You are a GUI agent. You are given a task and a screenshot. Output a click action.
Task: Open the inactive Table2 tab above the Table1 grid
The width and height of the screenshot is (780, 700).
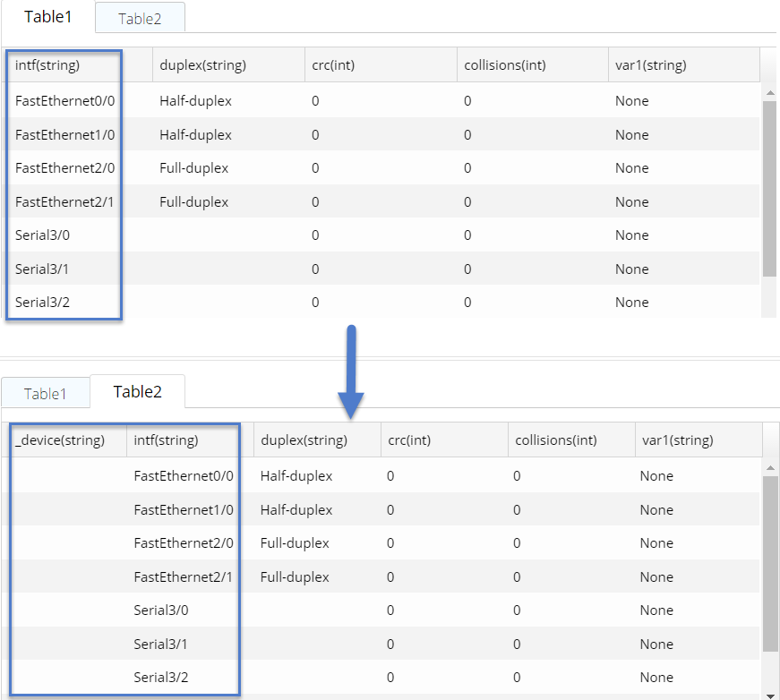coord(140,19)
